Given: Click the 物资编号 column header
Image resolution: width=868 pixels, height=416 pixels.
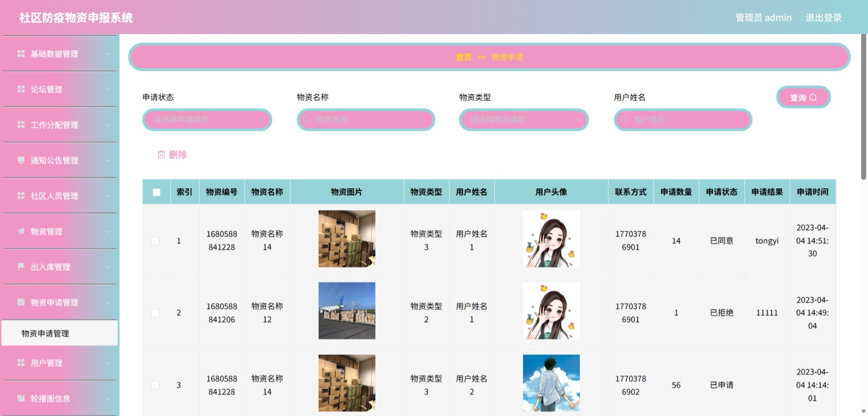Looking at the screenshot, I should click(x=222, y=192).
